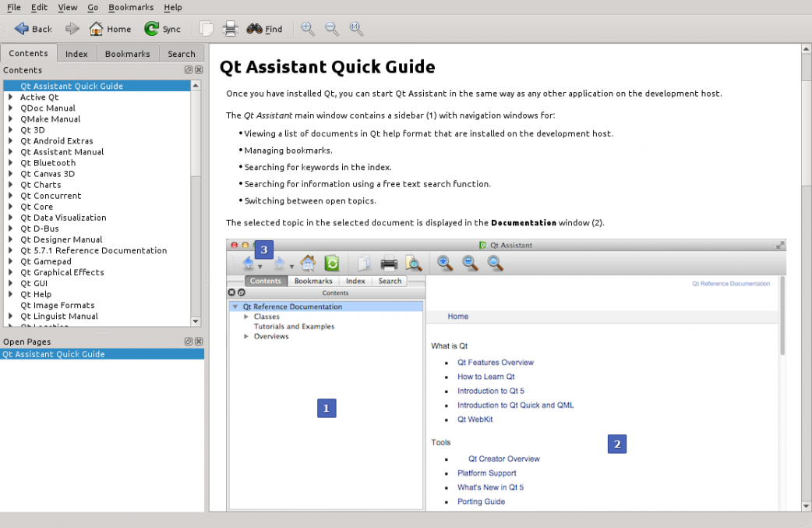Sync contents with the green Sync icon
Viewport: 812px width, 528px height.
click(x=152, y=29)
